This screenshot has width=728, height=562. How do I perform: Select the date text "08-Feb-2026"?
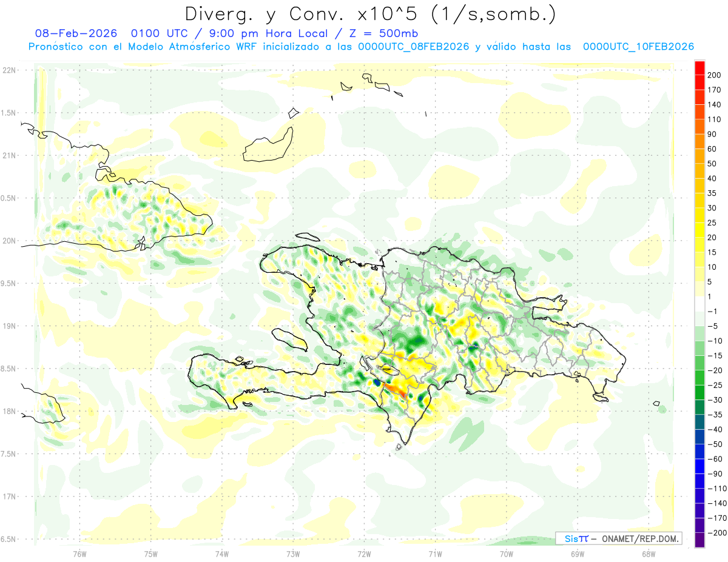coord(76,33)
